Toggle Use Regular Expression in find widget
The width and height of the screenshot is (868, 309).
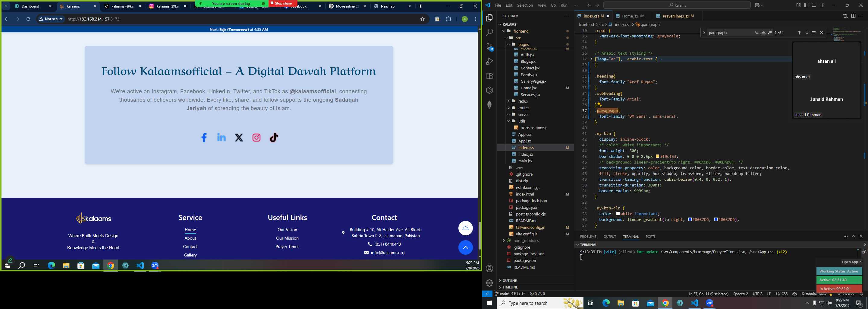[770, 33]
